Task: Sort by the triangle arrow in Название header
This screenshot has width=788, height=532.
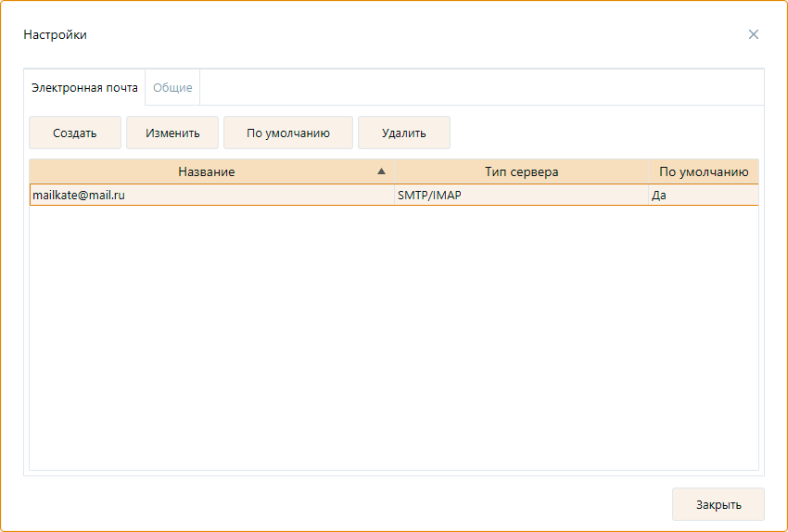Action: [x=381, y=171]
